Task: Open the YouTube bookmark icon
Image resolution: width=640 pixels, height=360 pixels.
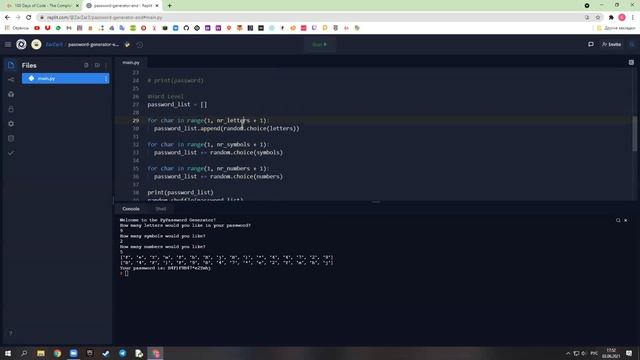Action: [x=37, y=28]
